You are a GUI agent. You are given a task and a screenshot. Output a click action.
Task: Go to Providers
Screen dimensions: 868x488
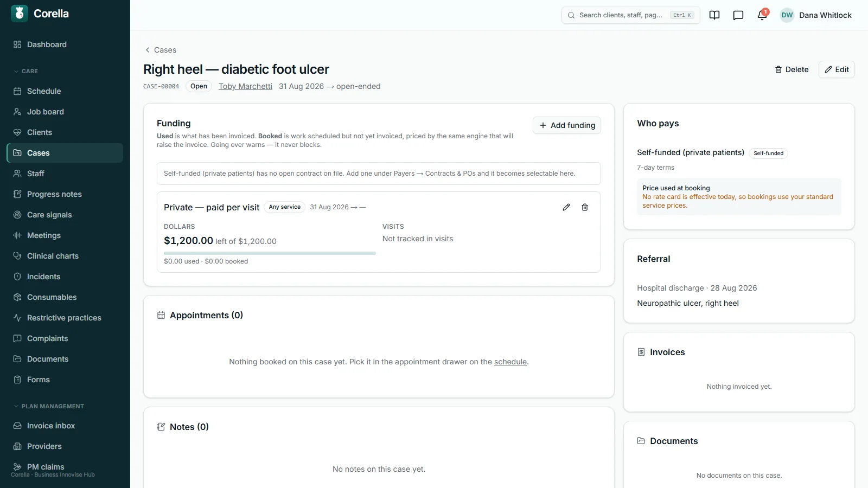click(x=65, y=446)
